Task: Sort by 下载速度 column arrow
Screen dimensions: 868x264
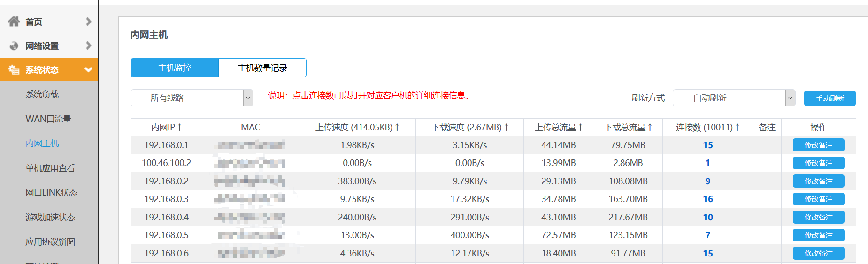Action: pos(506,127)
